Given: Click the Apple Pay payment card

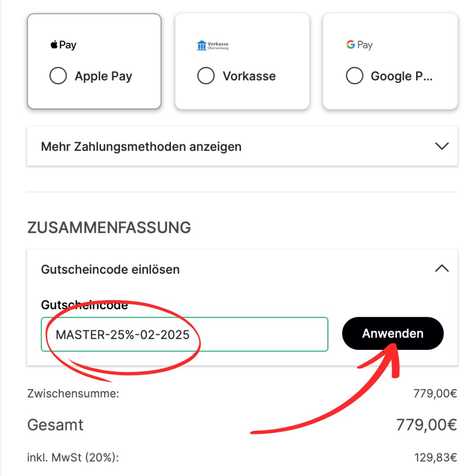Looking at the screenshot, I should (x=94, y=61).
